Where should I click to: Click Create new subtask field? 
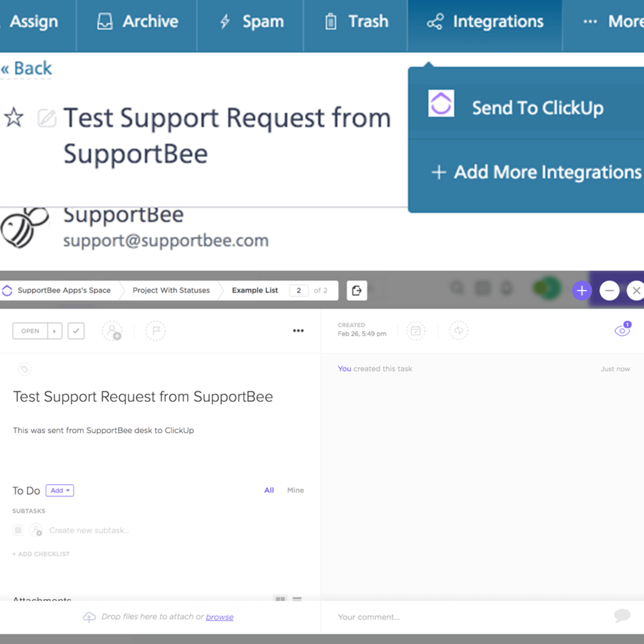point(89,531)
